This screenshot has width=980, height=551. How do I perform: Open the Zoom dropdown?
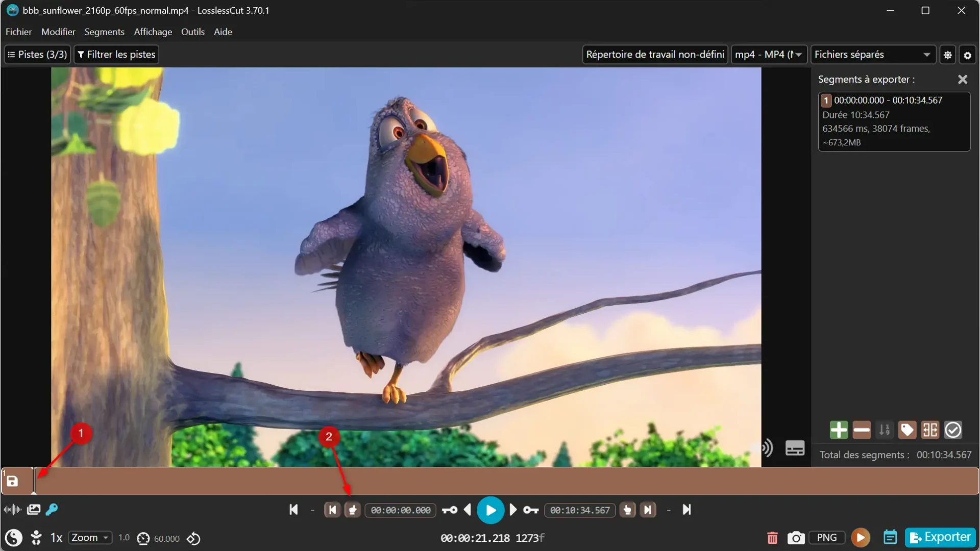click(x=90, y=538)
